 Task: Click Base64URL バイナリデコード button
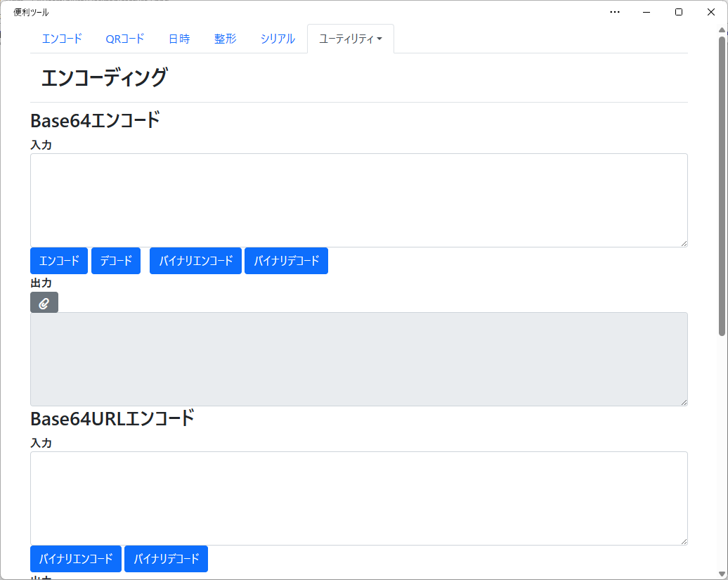click(167, 559)
